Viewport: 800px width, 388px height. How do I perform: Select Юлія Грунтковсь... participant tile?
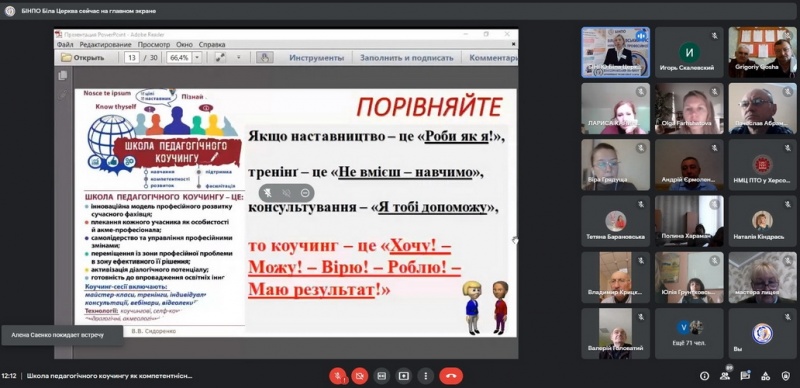pos(689,277)
